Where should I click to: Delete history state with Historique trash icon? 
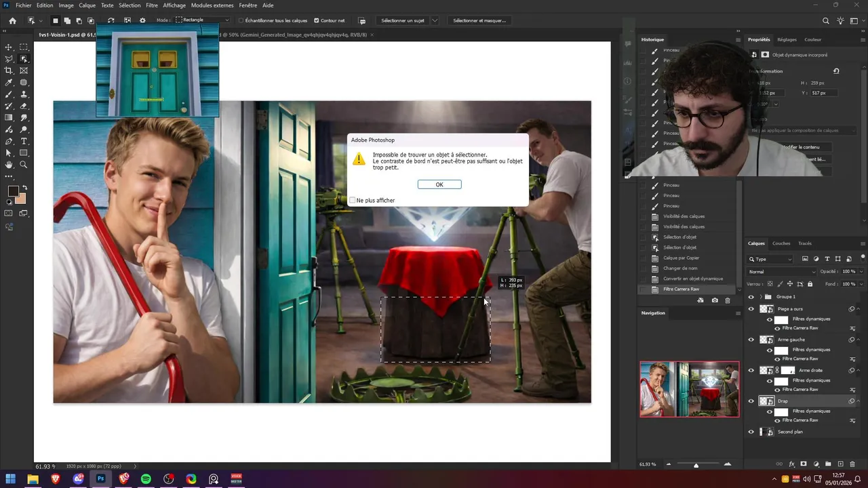(x=728, y=300)
